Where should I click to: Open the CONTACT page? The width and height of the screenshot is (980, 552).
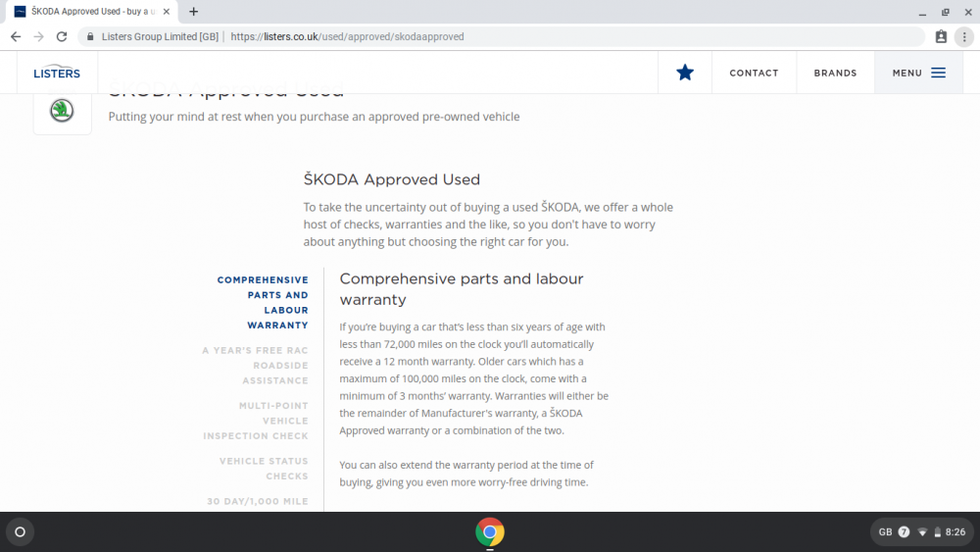(754, 74)
